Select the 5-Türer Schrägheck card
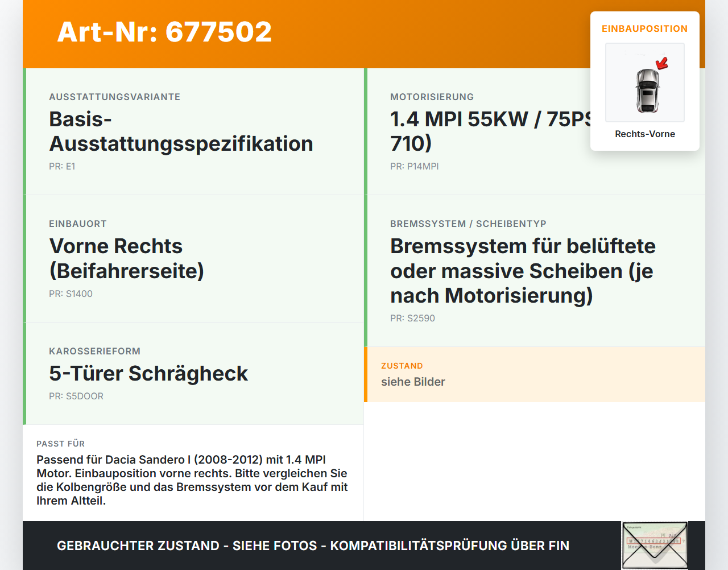The image size is (728, 570). pyautogui.click(x=193, y=374)
